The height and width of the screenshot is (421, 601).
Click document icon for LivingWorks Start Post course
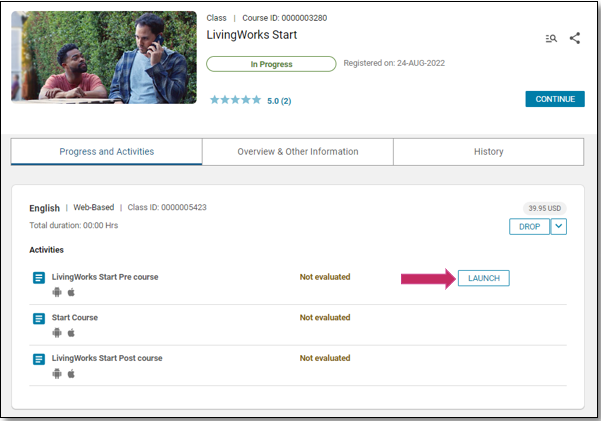tap(39, 359)
